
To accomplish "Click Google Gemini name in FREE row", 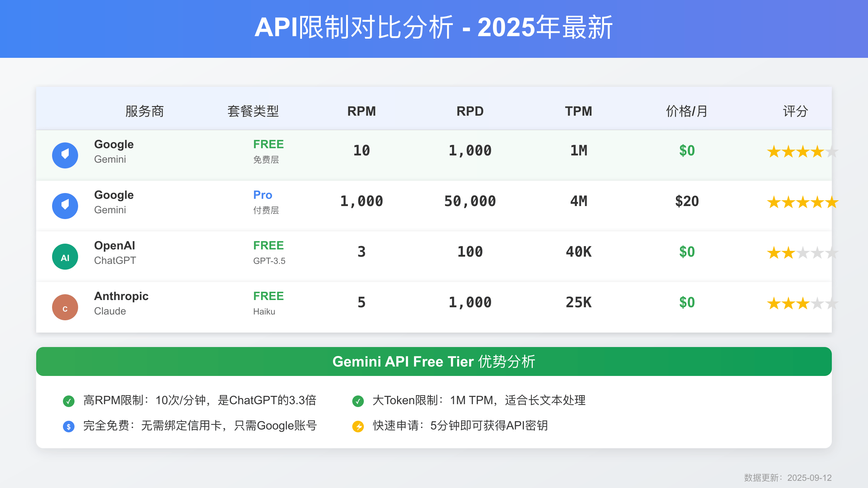I will (x=114, y=151).
